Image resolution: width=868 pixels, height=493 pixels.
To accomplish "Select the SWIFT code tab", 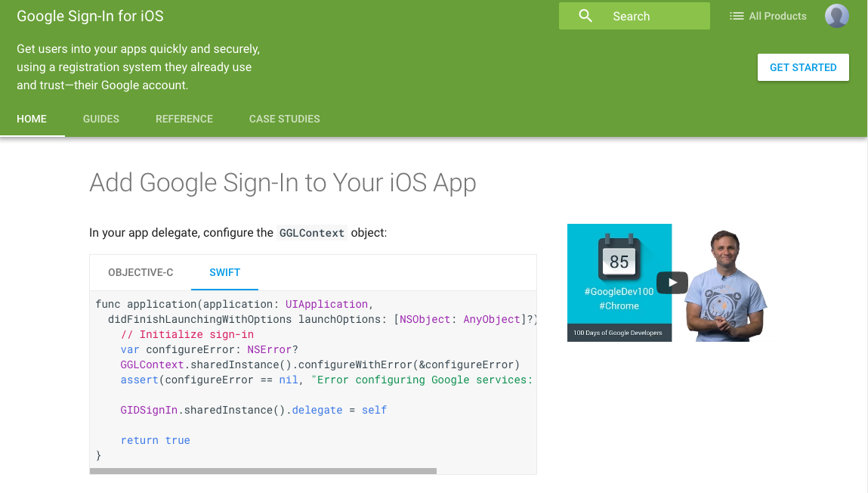I will click(x=224, y=272).
